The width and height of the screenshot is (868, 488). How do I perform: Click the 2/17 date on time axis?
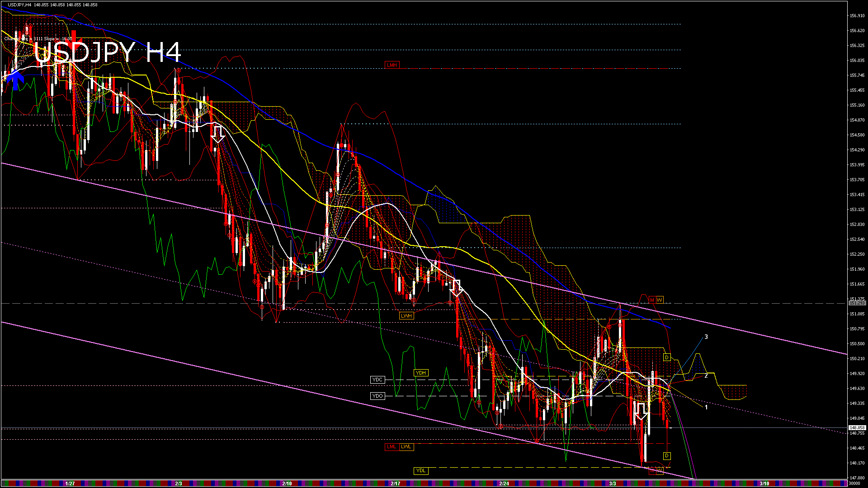[396, 483]
